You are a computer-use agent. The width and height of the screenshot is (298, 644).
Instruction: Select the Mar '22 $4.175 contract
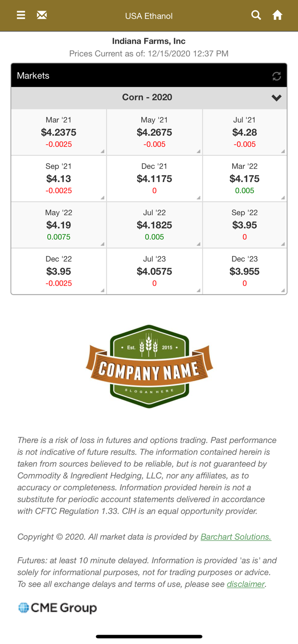coord(245,178)
